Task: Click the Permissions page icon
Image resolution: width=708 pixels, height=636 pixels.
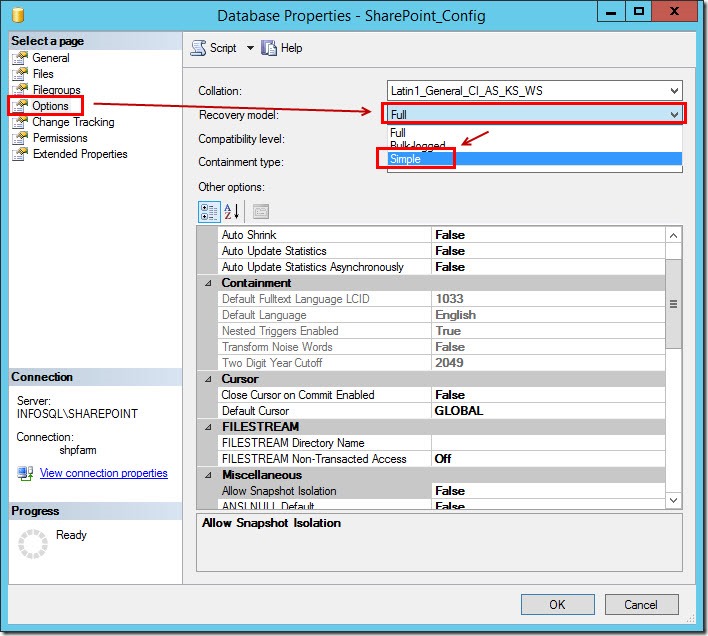Action: [20, 138]
